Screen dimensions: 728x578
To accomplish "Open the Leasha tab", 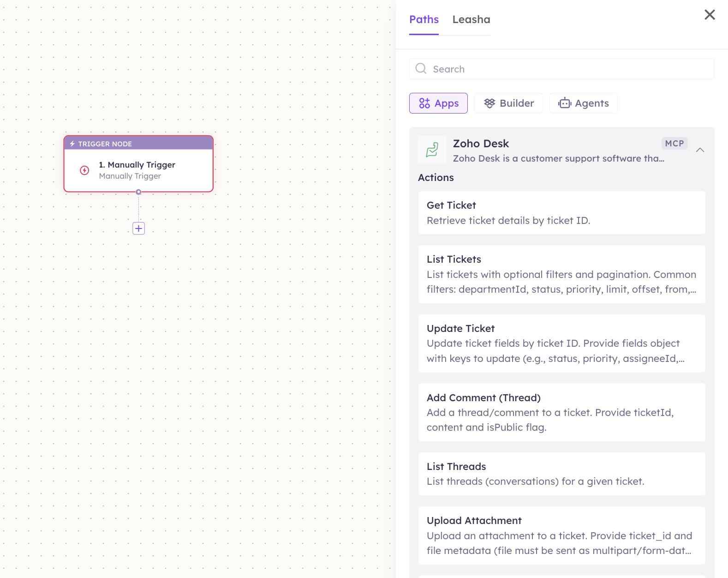I will 471,19.
